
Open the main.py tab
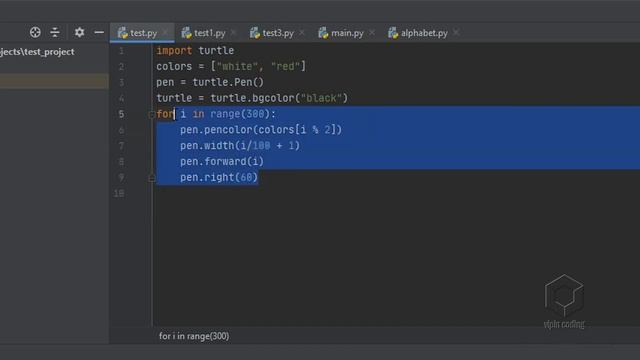click(347, 33)
